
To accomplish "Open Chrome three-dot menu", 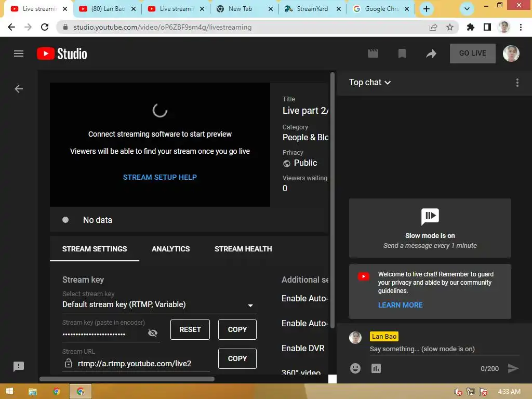I will pos(521,27).
